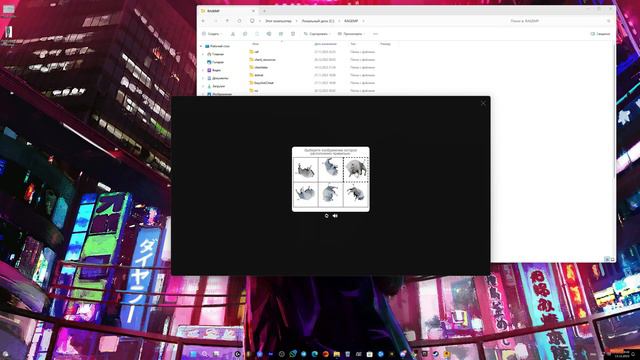Screen dimensions: 640x360
Task: Open the three-dots more menu in Explorer
Action: click(x=376, y=34)
